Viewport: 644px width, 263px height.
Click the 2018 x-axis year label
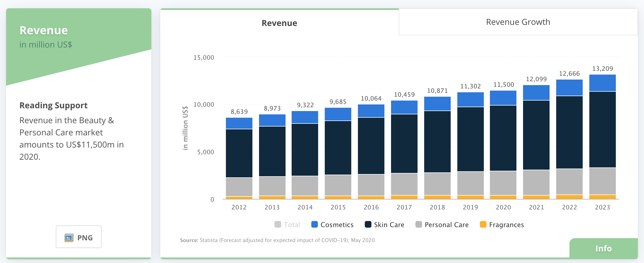click(437, 207)
